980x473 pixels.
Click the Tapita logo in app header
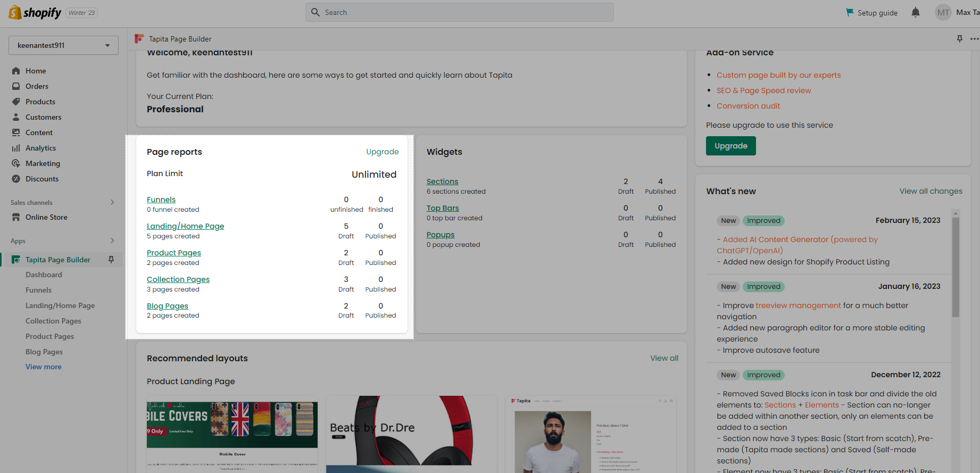(139, 39)
